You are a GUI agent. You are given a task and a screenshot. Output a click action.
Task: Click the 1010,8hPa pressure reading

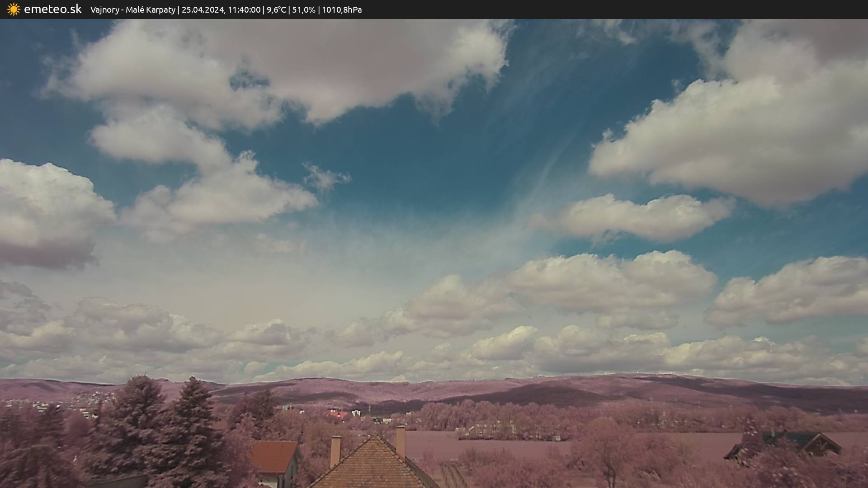[x=342, y=10]
